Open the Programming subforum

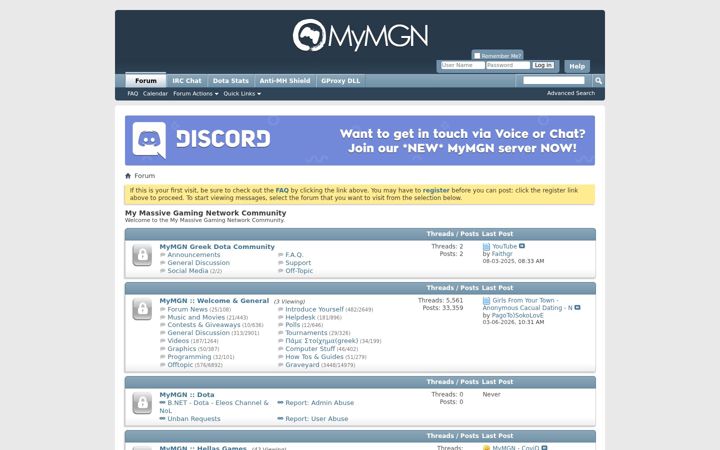coord(189,357)
